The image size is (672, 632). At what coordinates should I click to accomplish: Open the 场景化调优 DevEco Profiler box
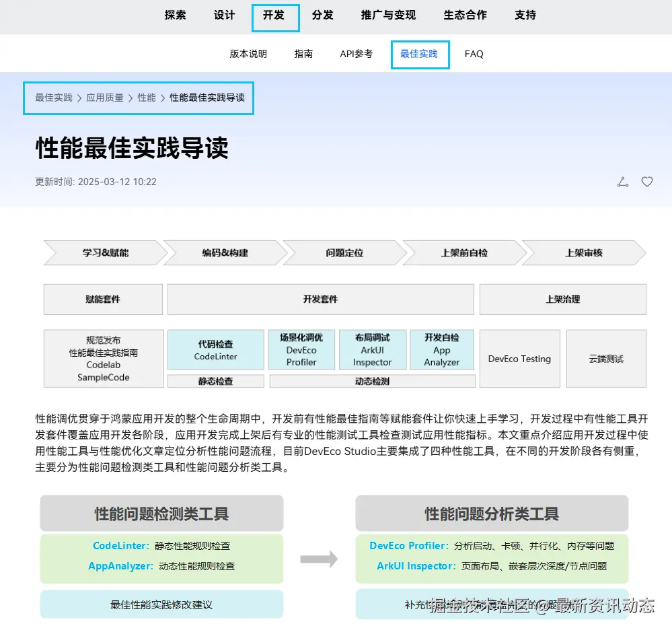(301, 349)
